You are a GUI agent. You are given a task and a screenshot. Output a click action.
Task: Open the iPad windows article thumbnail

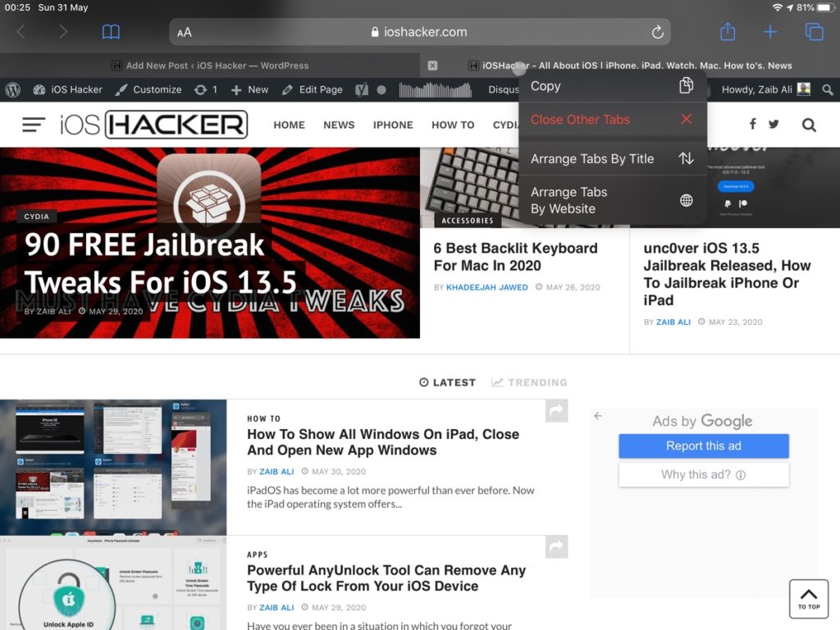(113, 467)
